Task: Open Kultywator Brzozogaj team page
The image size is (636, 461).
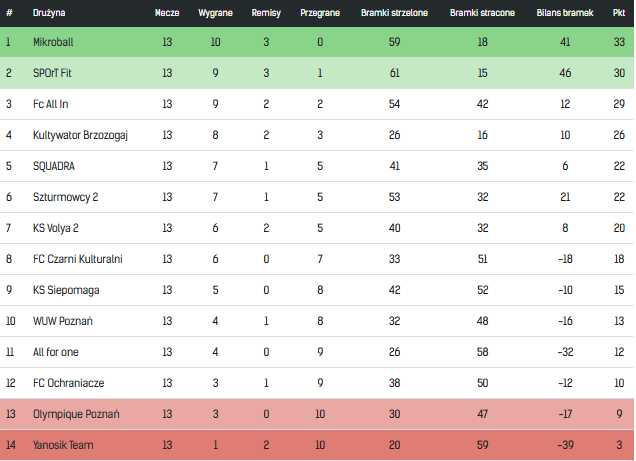Action: (80, 135)
